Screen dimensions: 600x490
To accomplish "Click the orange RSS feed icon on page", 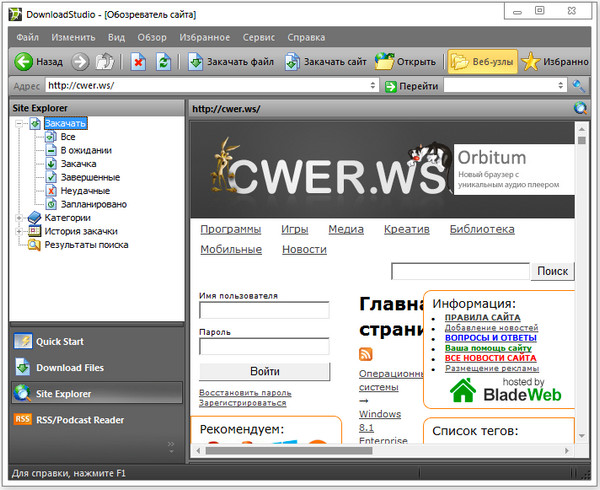I will (366, 355).
